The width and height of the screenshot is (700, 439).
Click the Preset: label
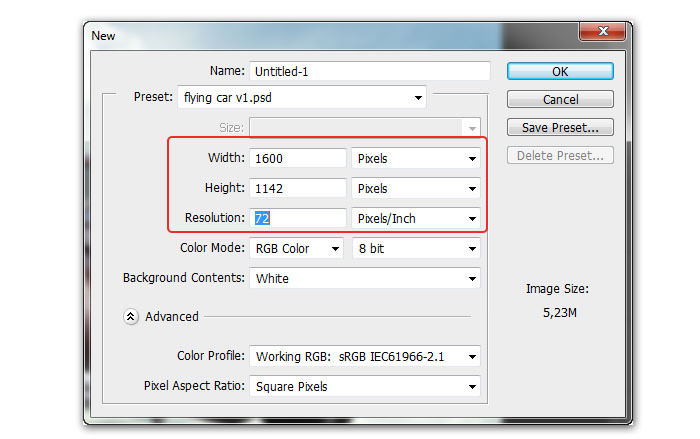pos(153,96)
